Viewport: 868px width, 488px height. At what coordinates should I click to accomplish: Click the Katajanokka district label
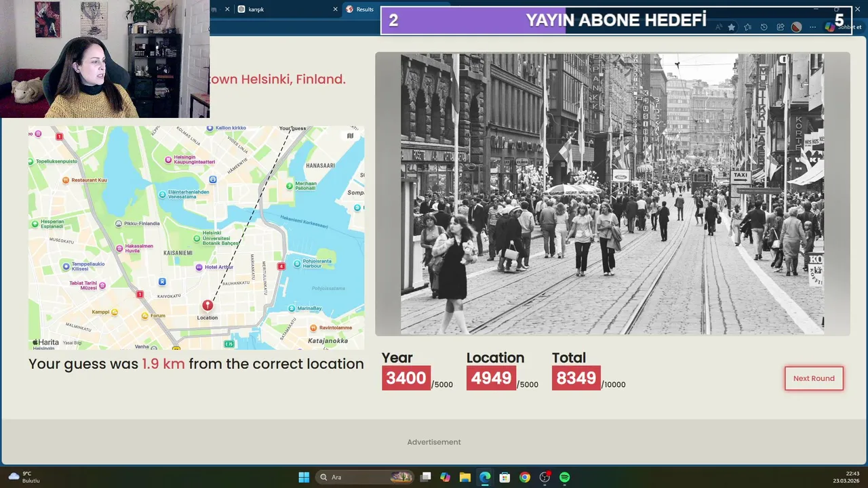pyautogui.click(x=328, y=341)
